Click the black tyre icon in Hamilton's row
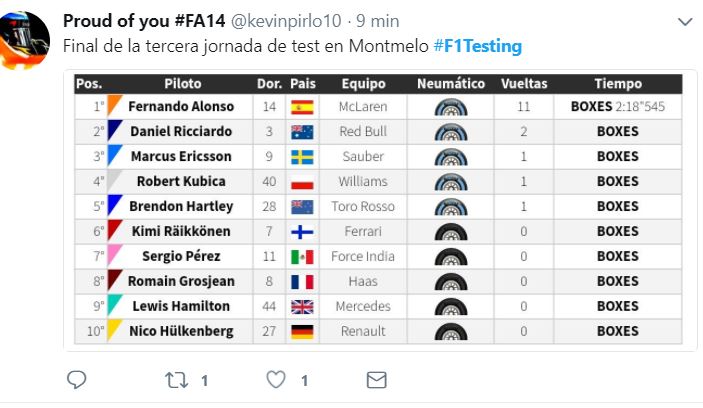Viewport: 703px width, 408px height. click(x=451, y=307)
